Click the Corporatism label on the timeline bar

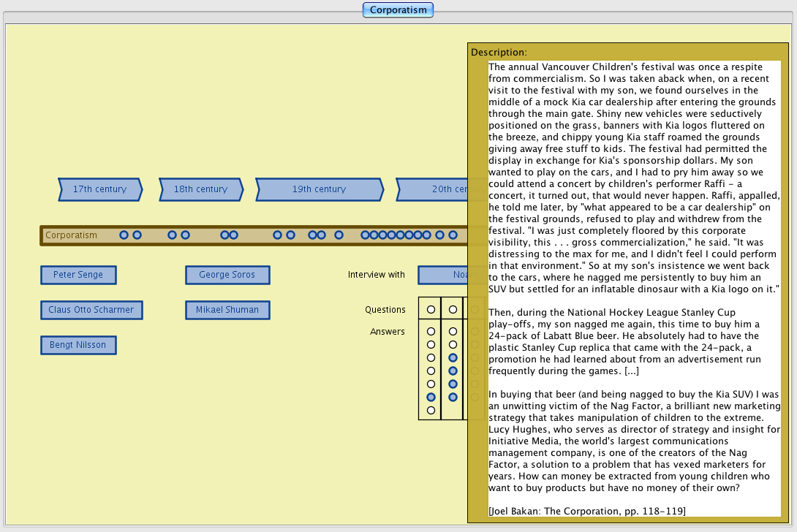coord(71,235)
